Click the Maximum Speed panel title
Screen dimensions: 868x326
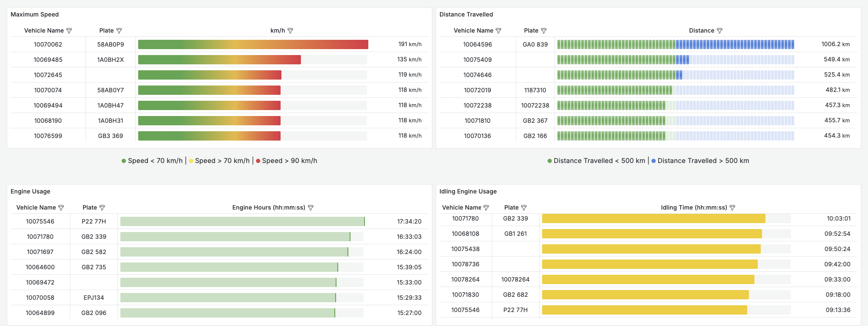coord(35,14)
